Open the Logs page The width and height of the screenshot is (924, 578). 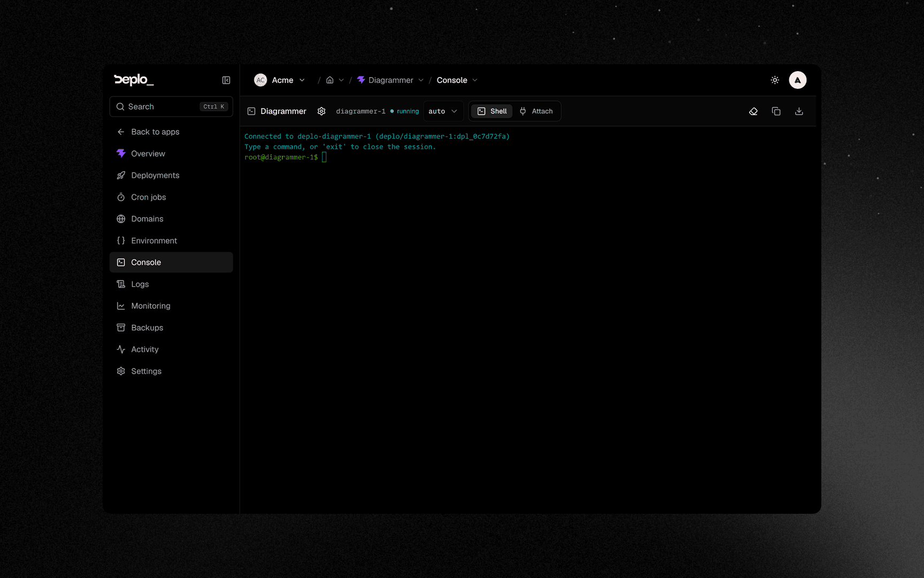(x=171, y=284)
